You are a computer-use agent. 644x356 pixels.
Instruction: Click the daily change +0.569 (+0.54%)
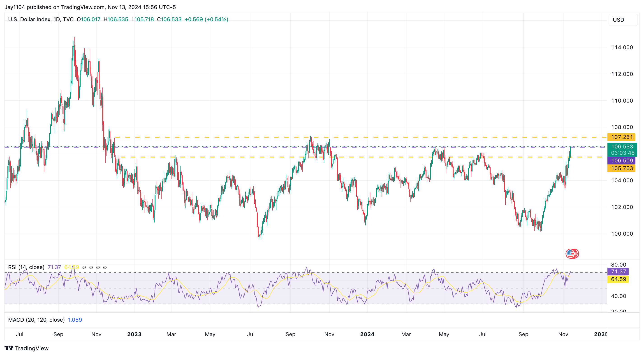[206, 19]
